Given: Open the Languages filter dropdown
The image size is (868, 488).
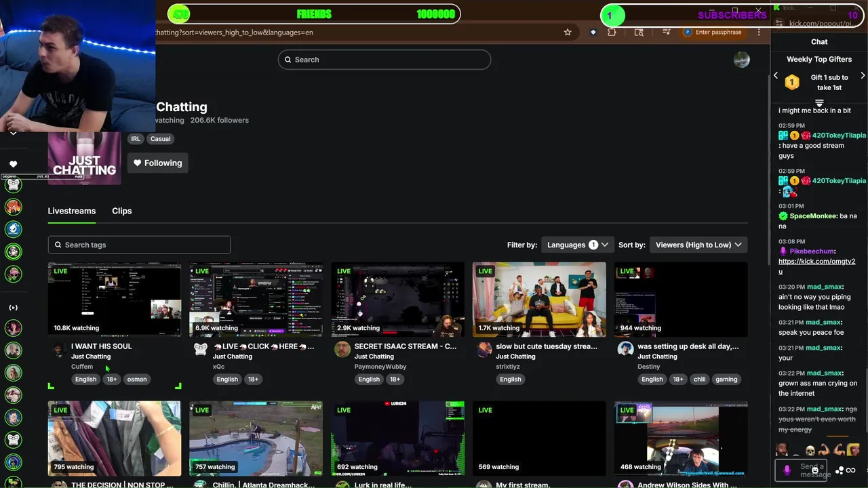Looking at the screenshot, I should click(577, 245).
